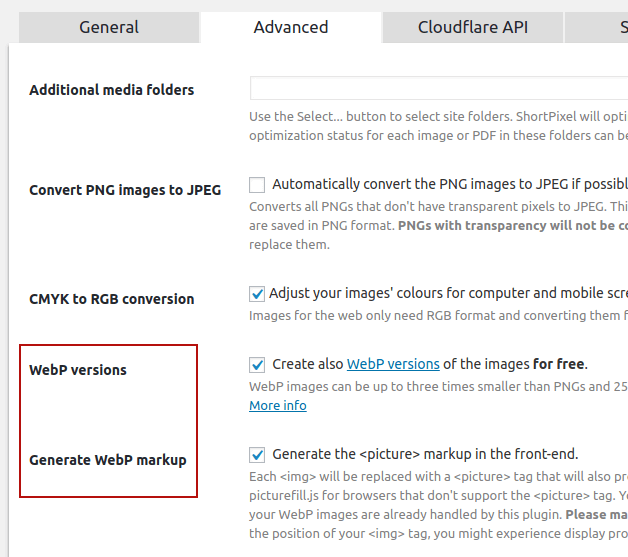Enable the Convert PNG to JPEG checkbox
This screenshot has height=557, width=628.
pyautogui.click(x=257, y=185)
